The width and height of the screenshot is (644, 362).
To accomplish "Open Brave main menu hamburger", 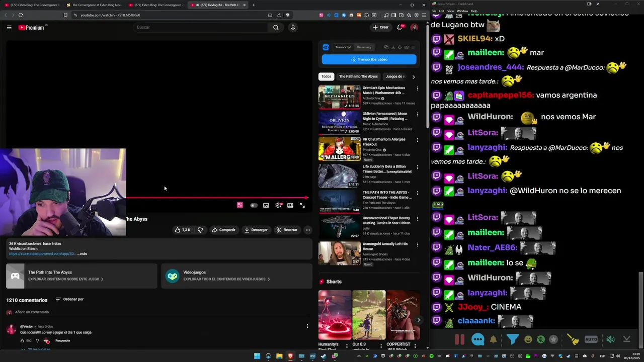I will (x=424, y=15).
